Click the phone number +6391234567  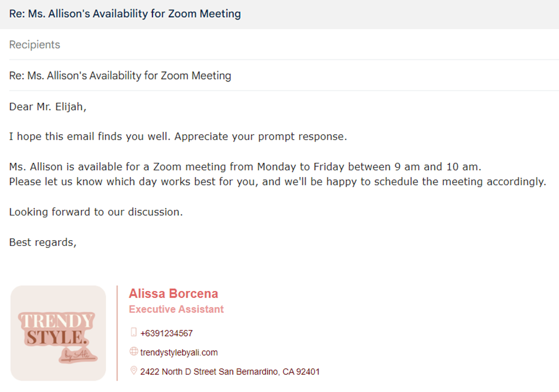166,333
